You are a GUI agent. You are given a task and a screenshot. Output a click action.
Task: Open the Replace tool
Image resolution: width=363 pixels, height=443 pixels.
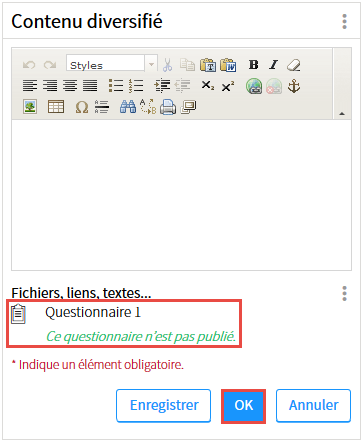(x=148, y=107)
